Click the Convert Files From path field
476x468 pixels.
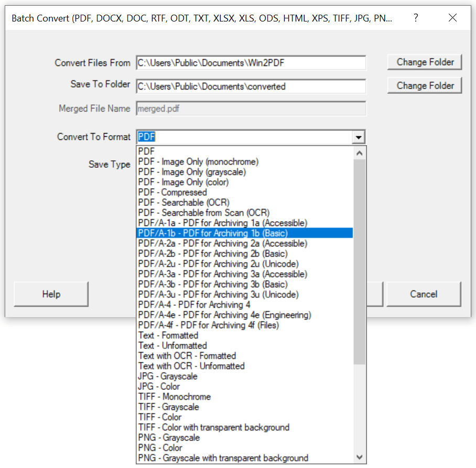tap(251, 63)
